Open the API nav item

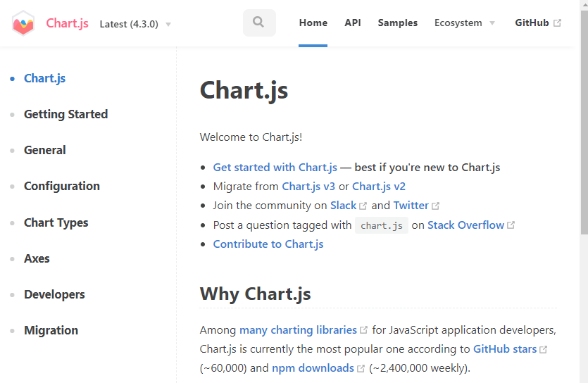click(x=353, y=23)
